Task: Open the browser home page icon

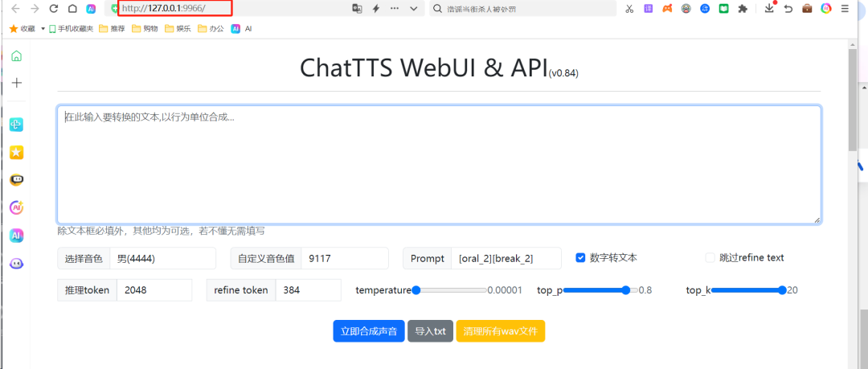Action: coord(72,8)
